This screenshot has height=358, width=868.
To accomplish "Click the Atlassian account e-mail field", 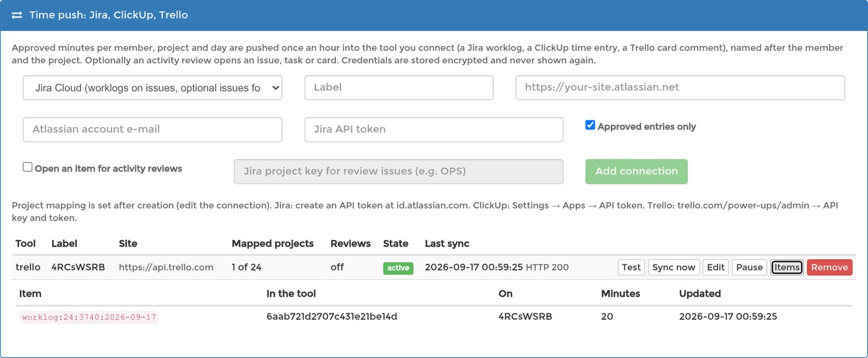I will [153, 130].
